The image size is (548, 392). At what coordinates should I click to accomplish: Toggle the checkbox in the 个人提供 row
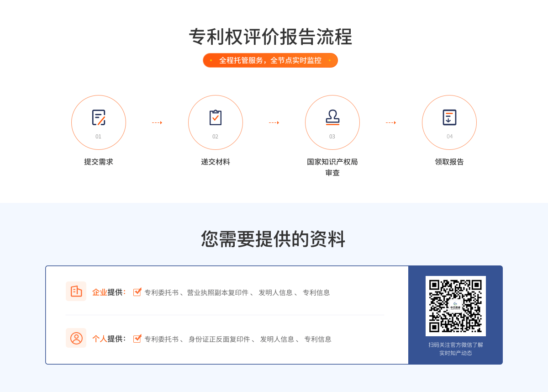point(137,339)
